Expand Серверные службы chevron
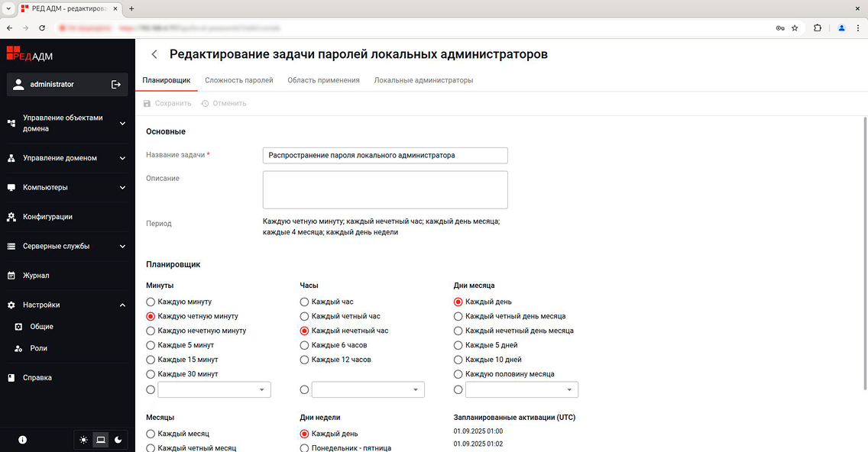 (x=122, y=246)
